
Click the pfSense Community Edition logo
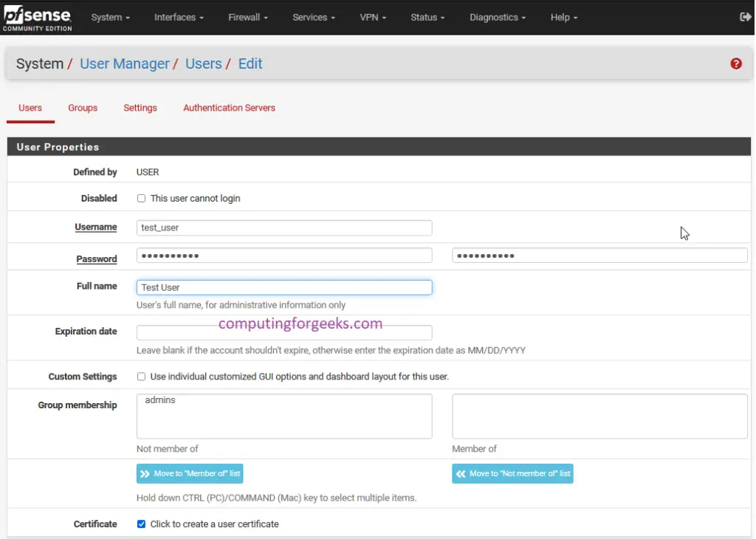pyautogui.click(x=37, y=18)
